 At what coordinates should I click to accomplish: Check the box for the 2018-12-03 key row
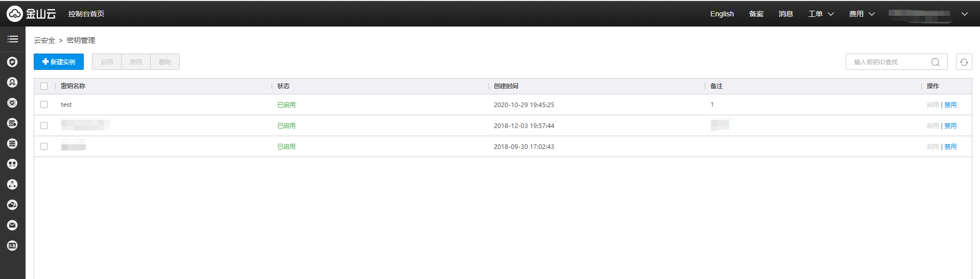click(44, 125)
